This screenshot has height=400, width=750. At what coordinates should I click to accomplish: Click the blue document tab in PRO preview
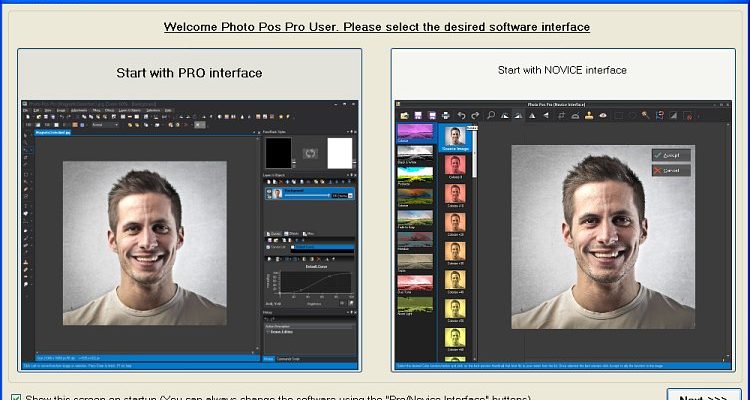[x=53, y=133]
